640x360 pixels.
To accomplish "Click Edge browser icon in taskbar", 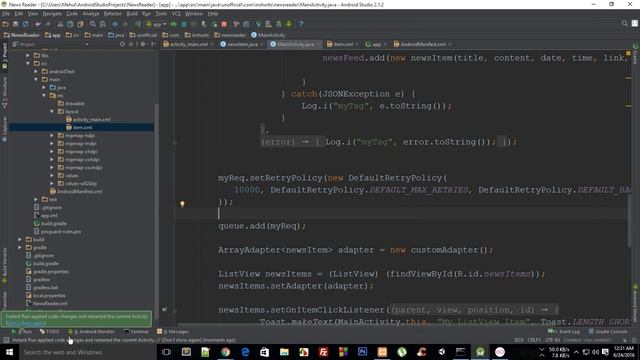I will pyautogui.click(x=245, y=352).
